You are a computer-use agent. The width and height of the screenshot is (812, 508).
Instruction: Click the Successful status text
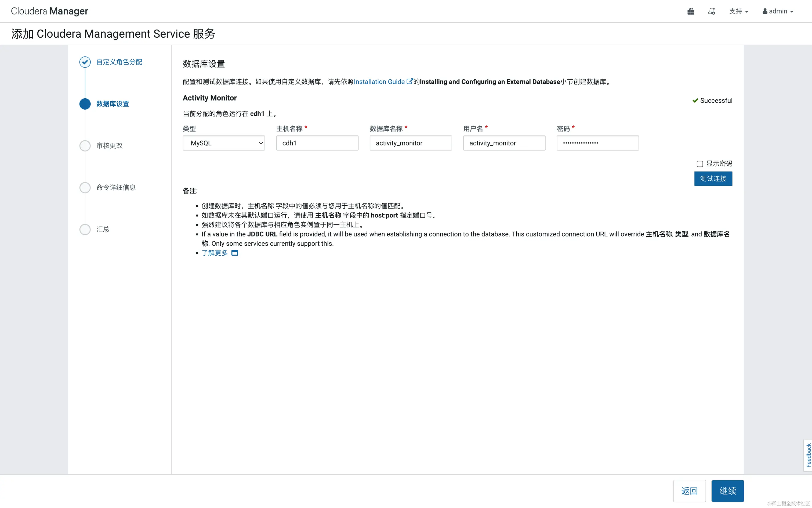coord(716,101)
